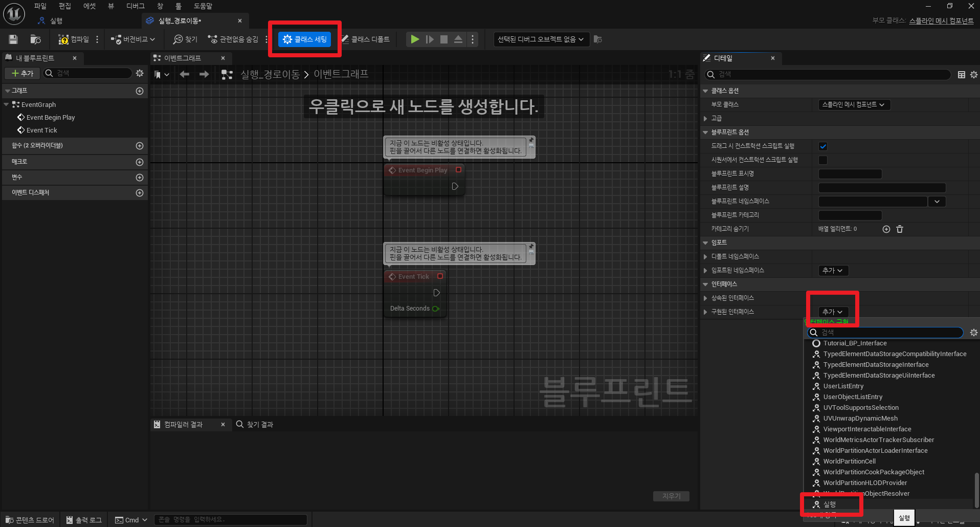The image size is (980, 527).
Task: Switch to the 실행 asset tab
Action: [56, 21]
